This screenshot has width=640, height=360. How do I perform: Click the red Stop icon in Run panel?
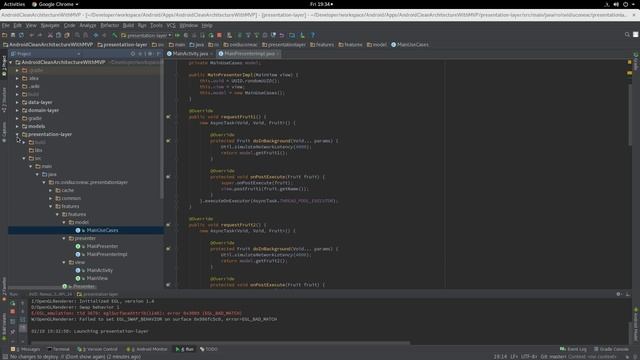(x=13, y=311)
